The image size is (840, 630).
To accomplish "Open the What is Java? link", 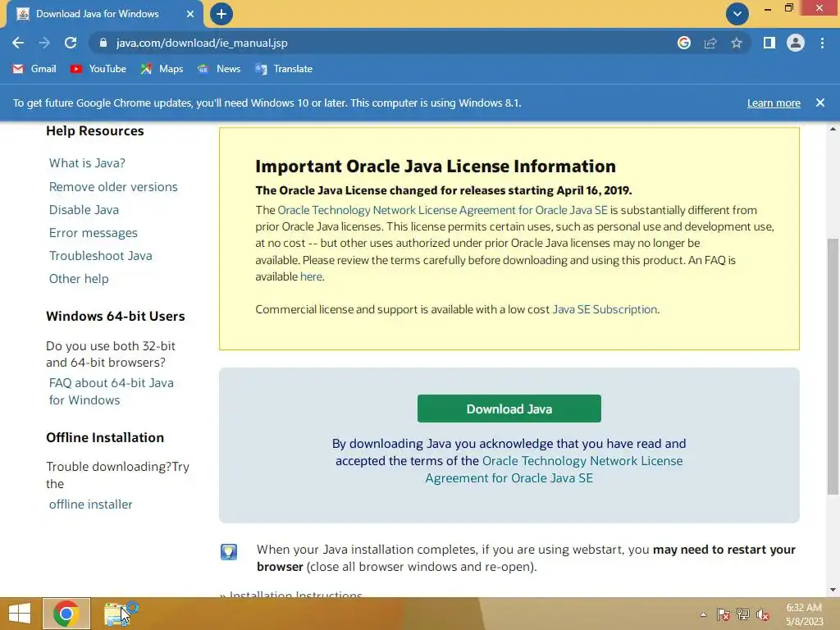I will (x=87, y=163).
